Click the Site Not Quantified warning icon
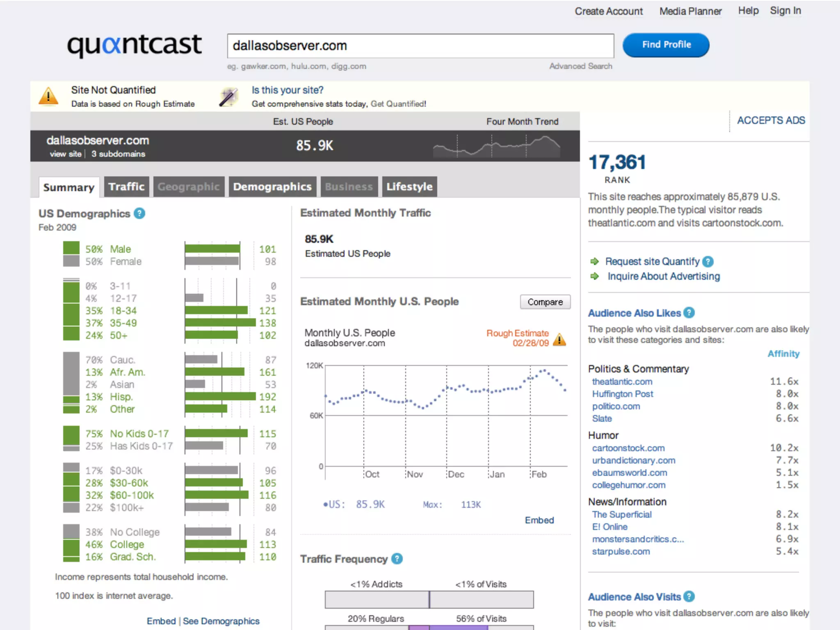The width and height of the screenshot is (840, 630). pyautogui.click(x=48, y=96)
